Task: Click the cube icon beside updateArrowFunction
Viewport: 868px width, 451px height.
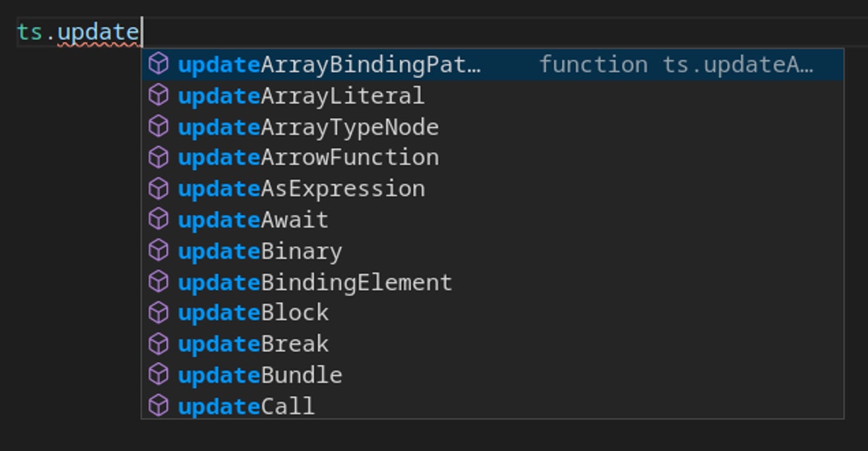Action: coord(158,157)
